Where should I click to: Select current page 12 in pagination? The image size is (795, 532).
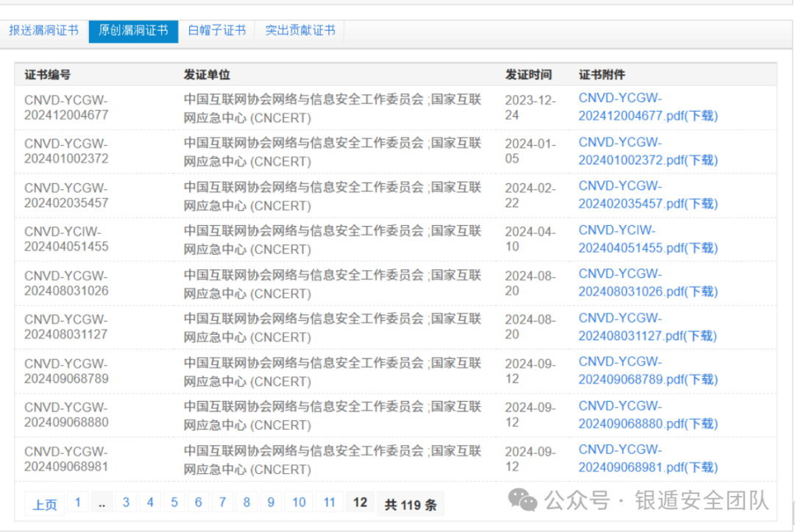point(360,503)
